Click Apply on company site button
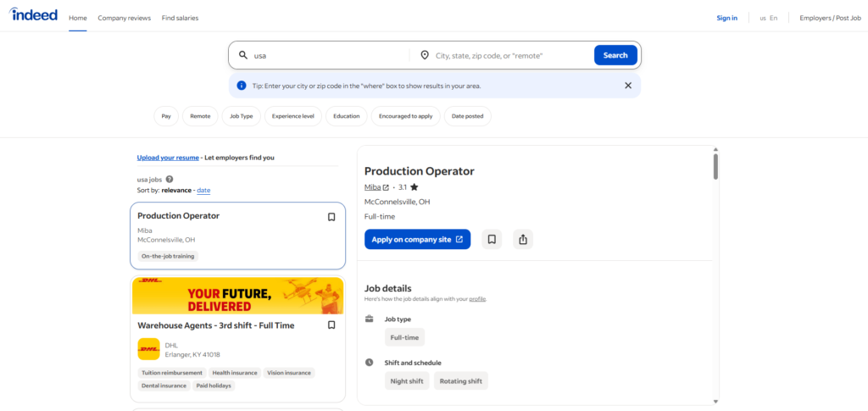Viewport: 868px width, 411px height. click(x=417, y=240)
